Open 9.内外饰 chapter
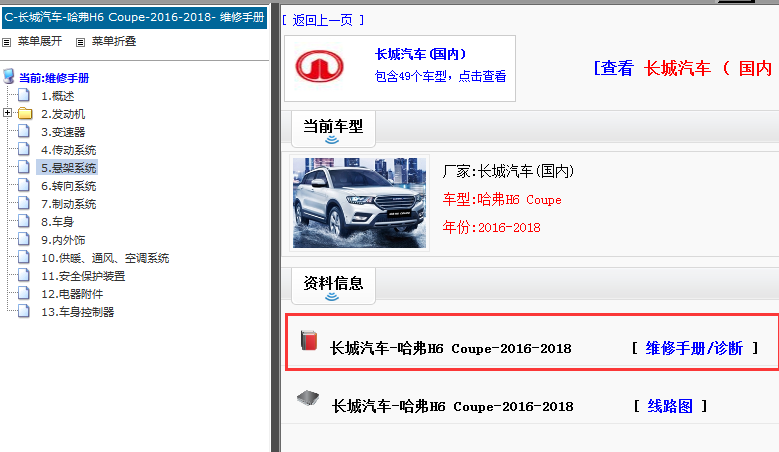779x452 pixels. (63, 240)
